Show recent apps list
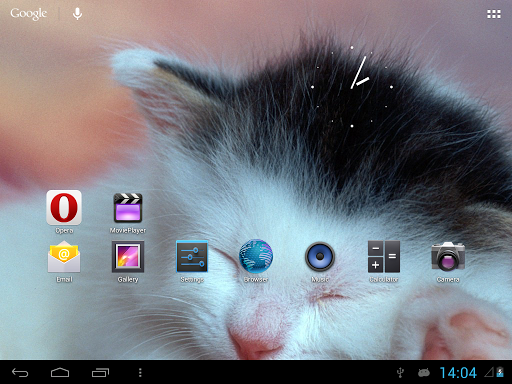Screen dimensions: 512x384 100,372
